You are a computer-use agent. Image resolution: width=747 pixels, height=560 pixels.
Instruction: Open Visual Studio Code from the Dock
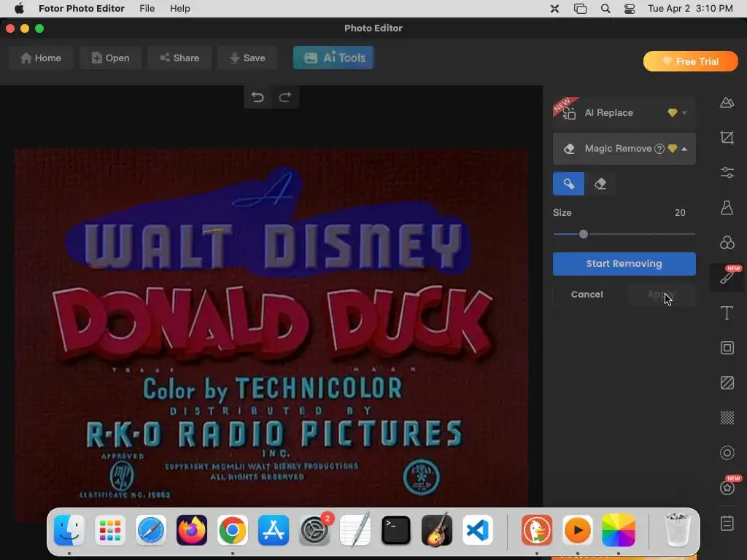pos(478,530)
